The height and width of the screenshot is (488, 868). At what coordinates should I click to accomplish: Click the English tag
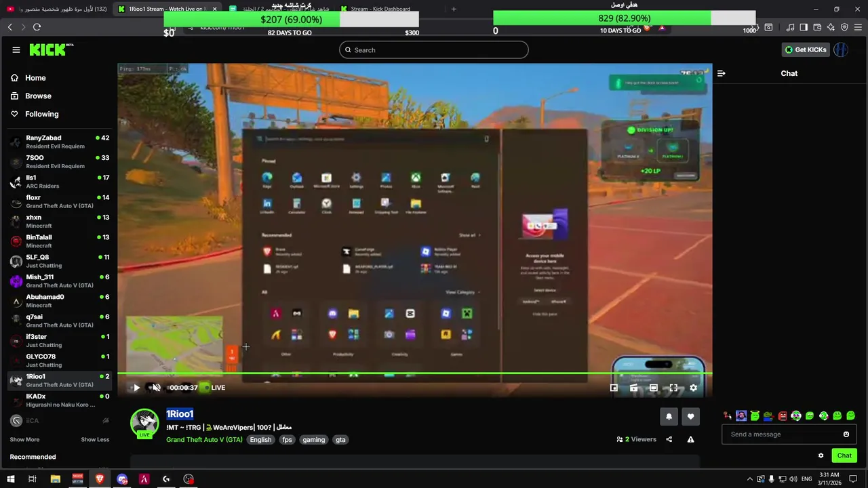click(x=260, y=440)
